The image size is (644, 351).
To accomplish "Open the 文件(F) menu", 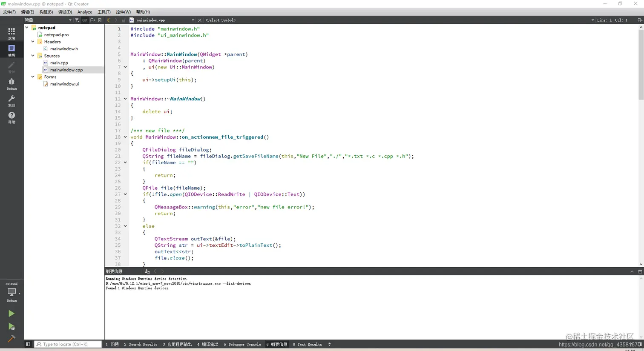I will tap(9, 12).
